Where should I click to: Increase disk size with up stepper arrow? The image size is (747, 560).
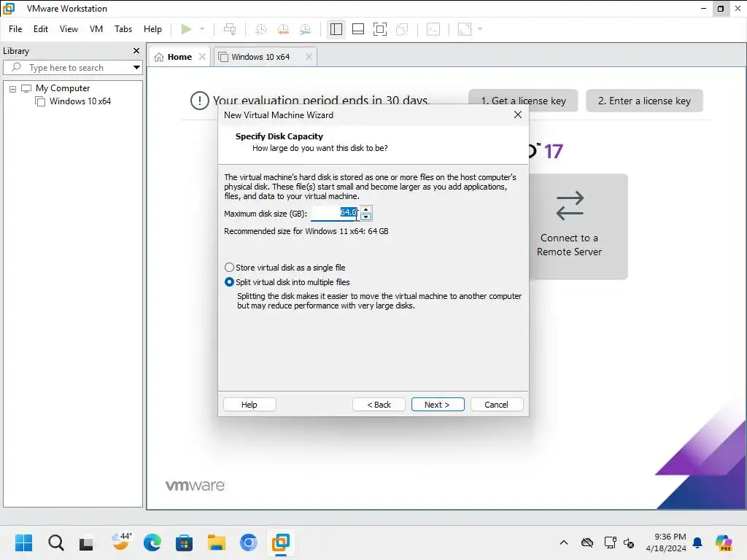pos(366,209)
